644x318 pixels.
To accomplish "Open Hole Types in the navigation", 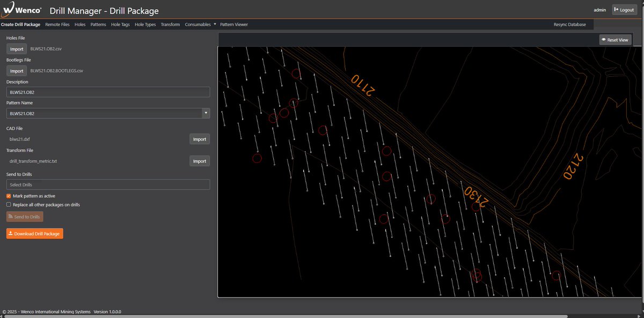I will pyautogui.click(x=145, y=25).
